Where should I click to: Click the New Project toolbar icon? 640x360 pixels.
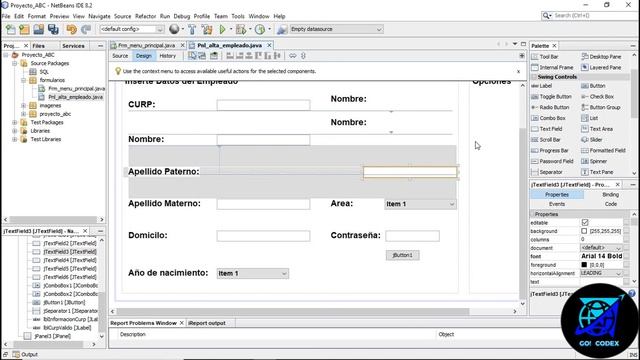pos(24,29)
